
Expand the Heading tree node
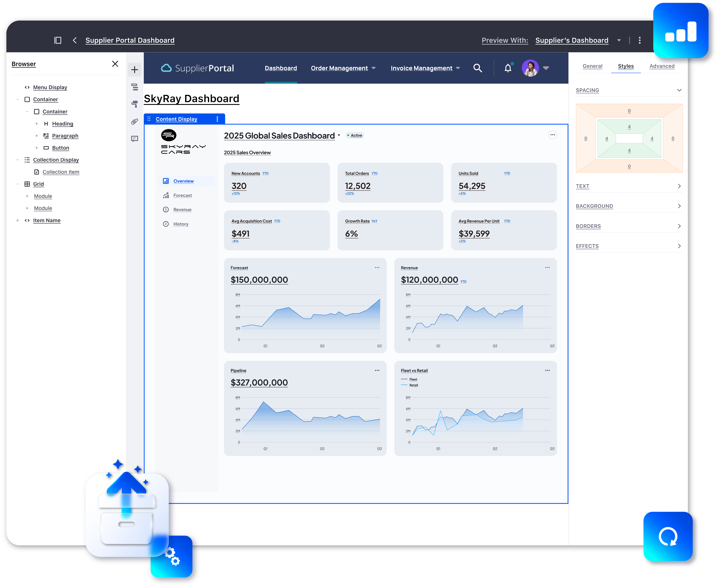point(37,124)
